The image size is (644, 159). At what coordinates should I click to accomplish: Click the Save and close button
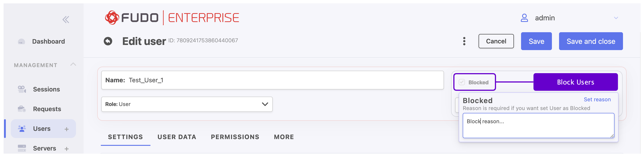coord(591,41)
